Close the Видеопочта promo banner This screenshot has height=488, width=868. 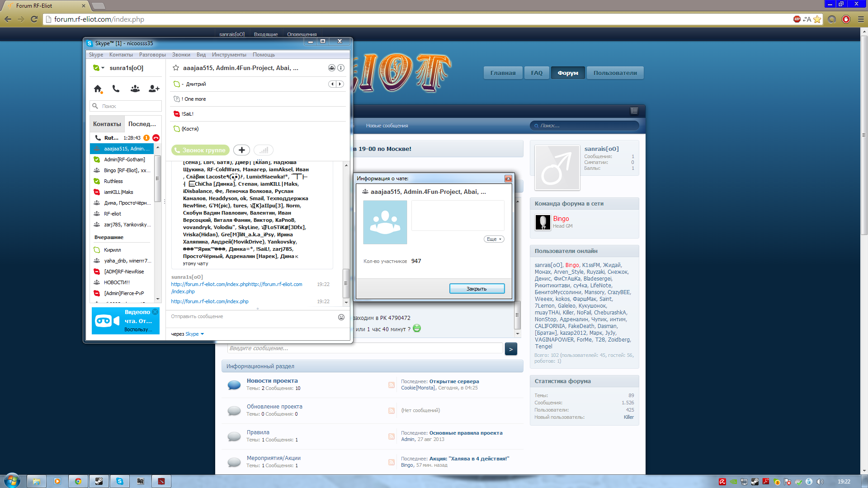point(155,312)
